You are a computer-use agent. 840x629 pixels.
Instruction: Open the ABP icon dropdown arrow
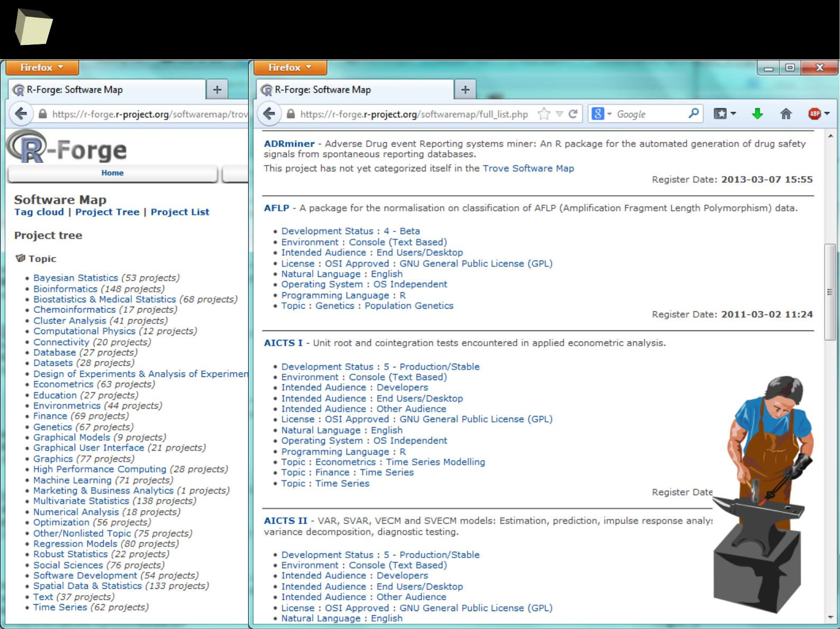827,114
